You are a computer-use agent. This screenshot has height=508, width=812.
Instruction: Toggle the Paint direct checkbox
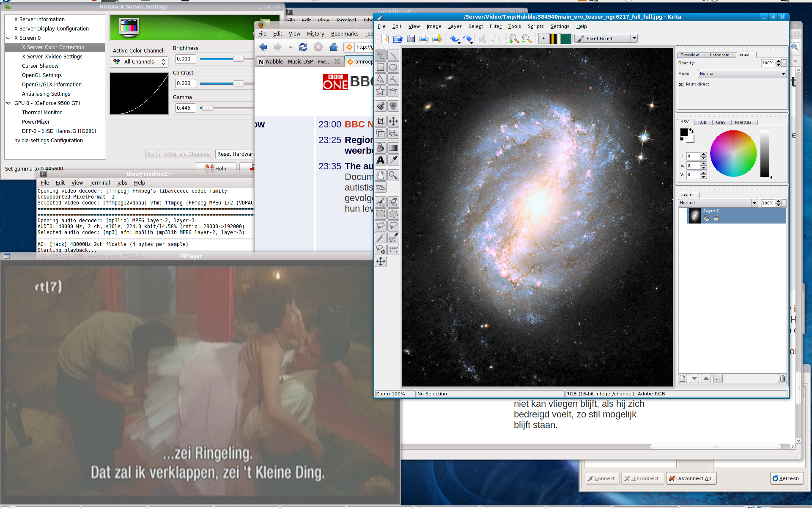pyautogui.click(x=681, y=84)
